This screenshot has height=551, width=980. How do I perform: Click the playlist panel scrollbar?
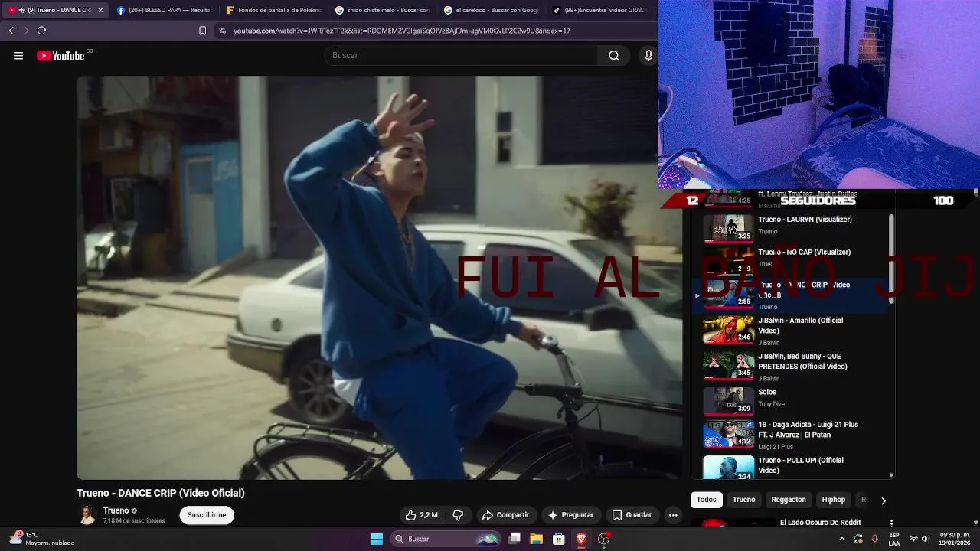point(891,260)
